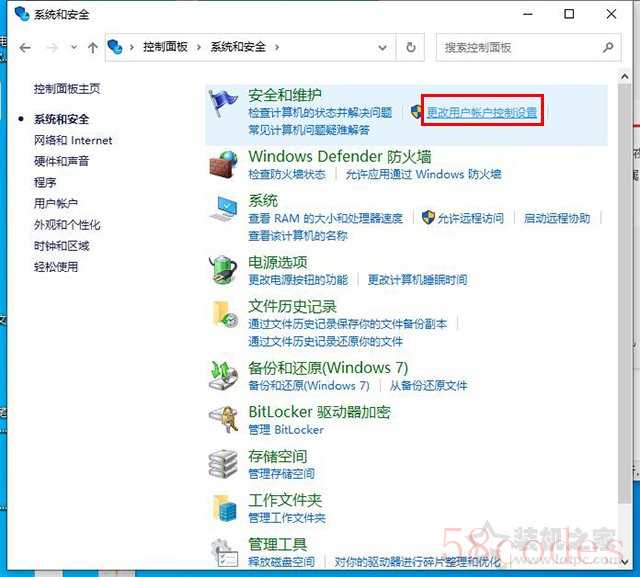This screenshot has height=577, width=640.
Task: Click the search magnifier icon
Action: (608, 47)
